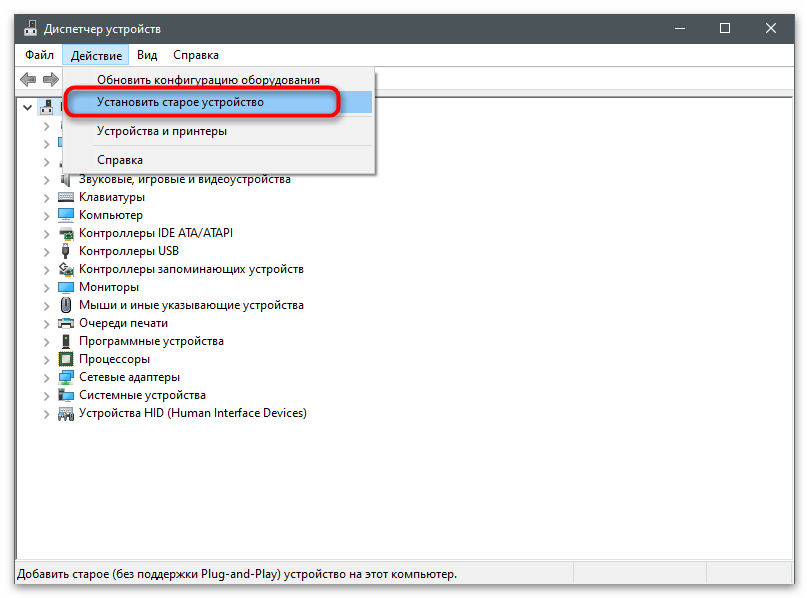
Task: Click the Процессоры category icon
Action: point(66,359)
